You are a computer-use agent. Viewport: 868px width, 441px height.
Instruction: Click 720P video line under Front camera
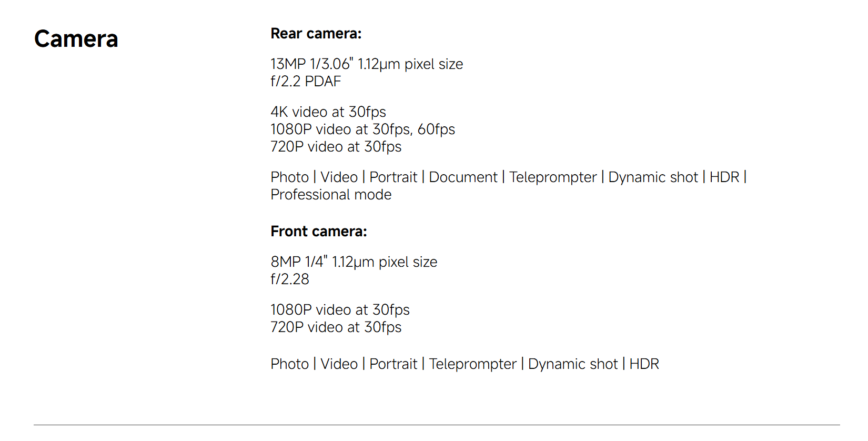coord(336,327)
